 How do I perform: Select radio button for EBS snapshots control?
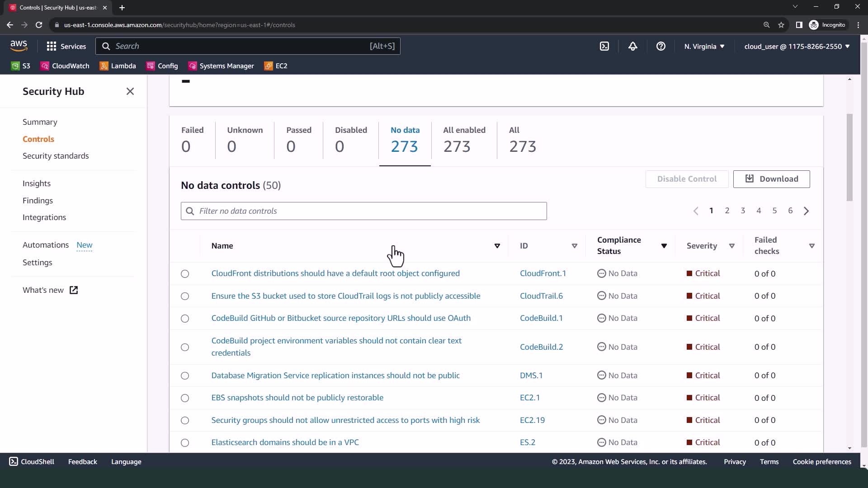coord(185,398)
